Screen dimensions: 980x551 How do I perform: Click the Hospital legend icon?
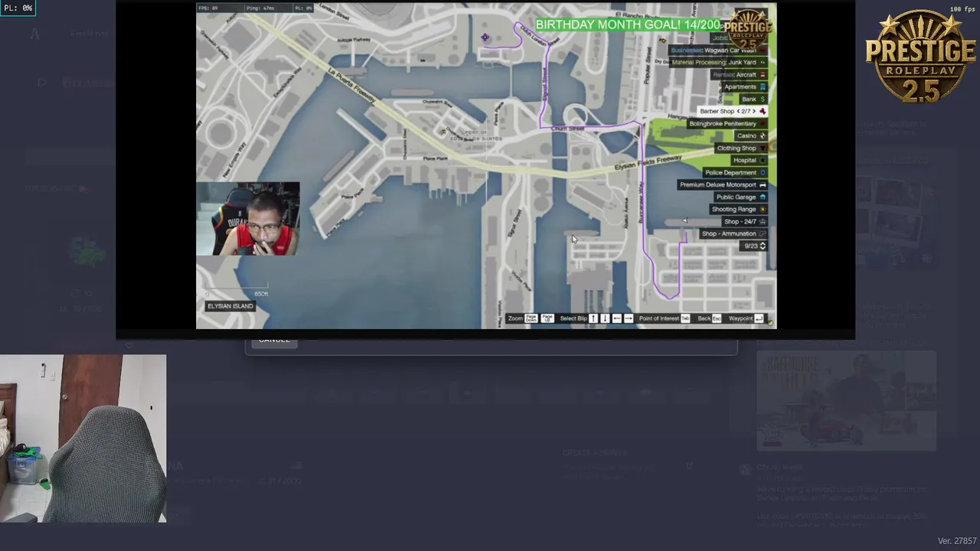763,160
